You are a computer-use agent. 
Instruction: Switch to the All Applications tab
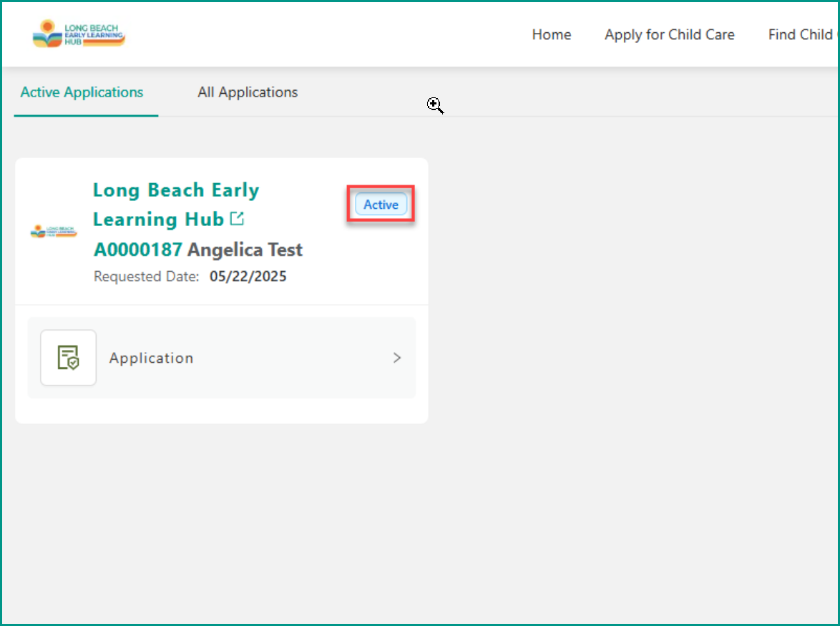(248, 92)
